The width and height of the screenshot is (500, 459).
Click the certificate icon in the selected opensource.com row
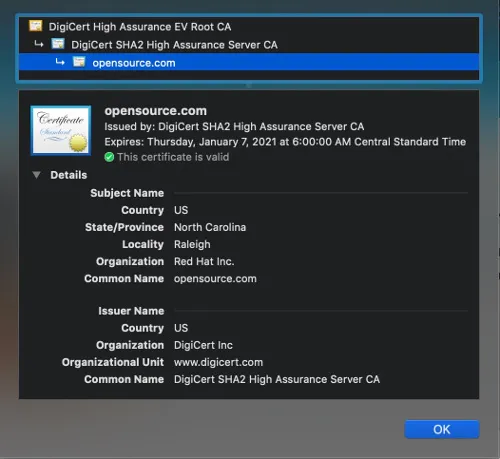click(x=79, y=62)
